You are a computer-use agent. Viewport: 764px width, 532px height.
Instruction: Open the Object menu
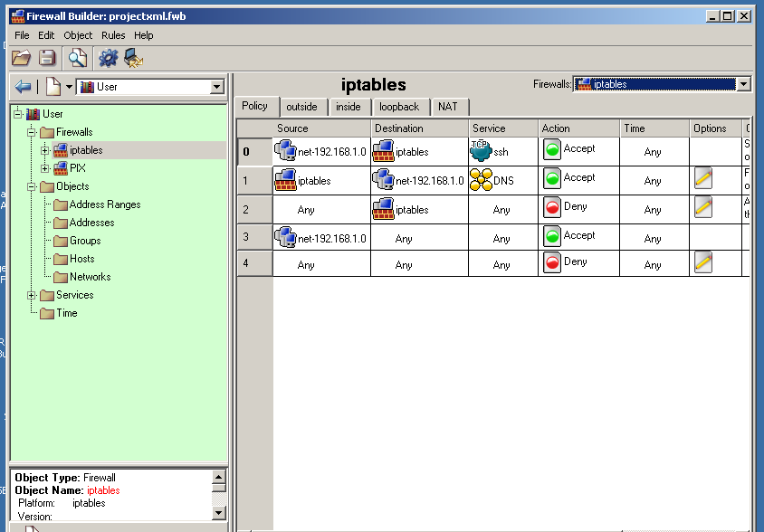coord(78,35)
